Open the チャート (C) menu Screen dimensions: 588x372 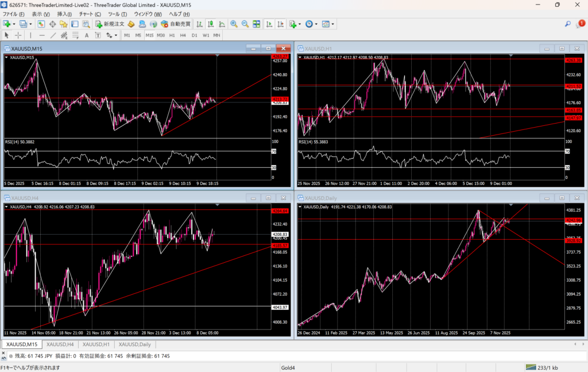click(90, 13)
